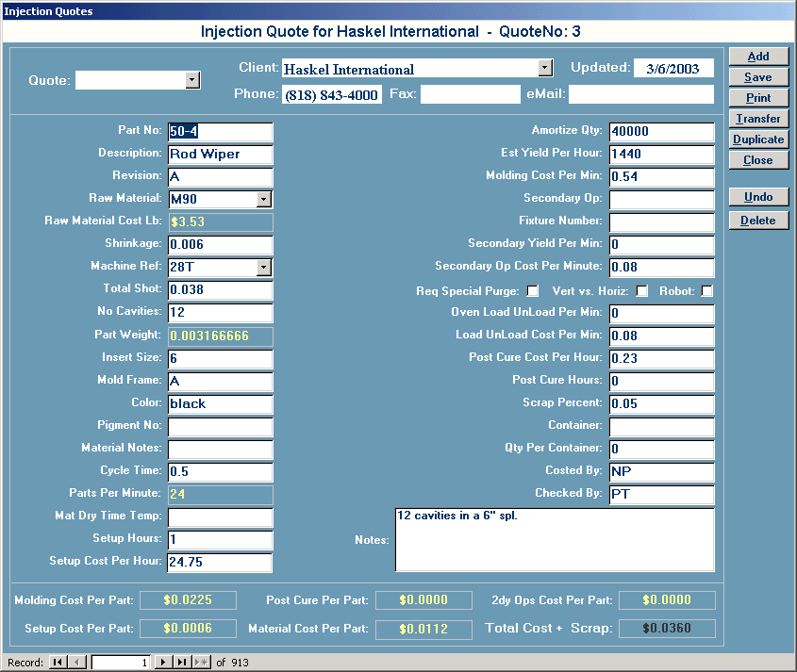Click the Oven Load UnLoad Per Min field
The image size is (797, 672).
coord(662,314)
